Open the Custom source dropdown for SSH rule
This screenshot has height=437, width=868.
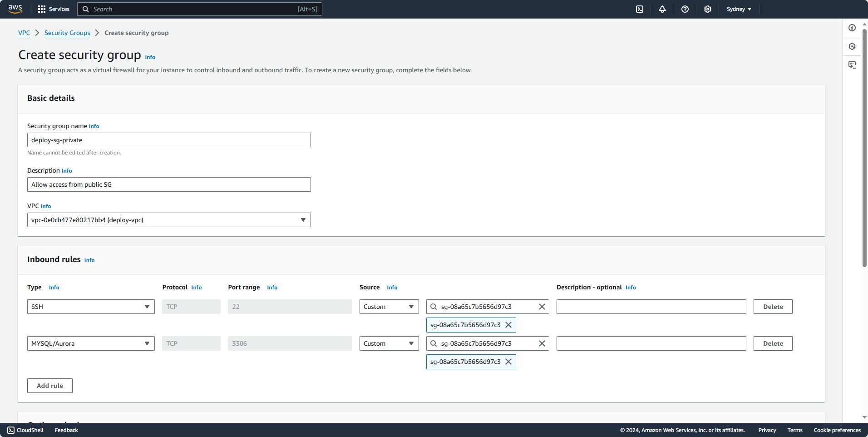tap(389, 307)
